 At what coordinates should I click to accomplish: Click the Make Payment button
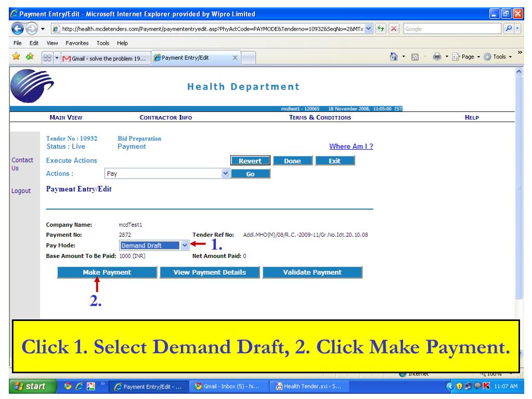[x=107, y=273]
